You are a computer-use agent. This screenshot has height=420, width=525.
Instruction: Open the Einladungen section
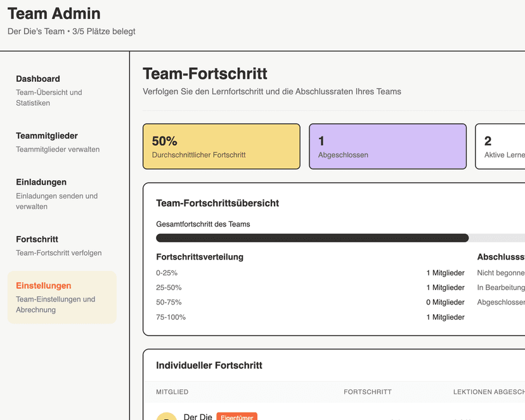[x=42, y=181]
